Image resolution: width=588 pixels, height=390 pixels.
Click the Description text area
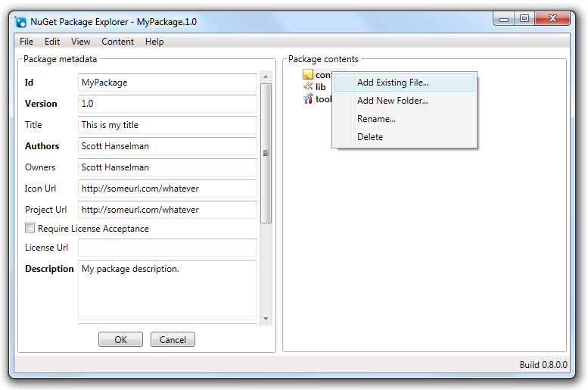tap(167, 290)
